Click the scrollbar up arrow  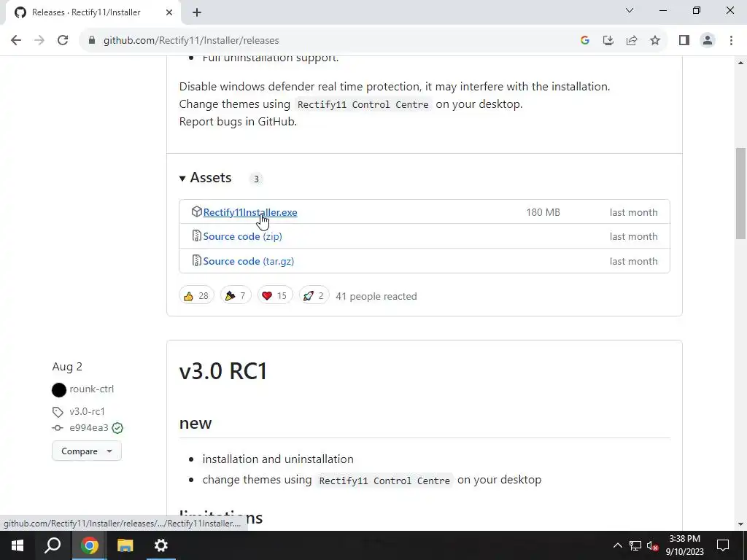point(740,63)
